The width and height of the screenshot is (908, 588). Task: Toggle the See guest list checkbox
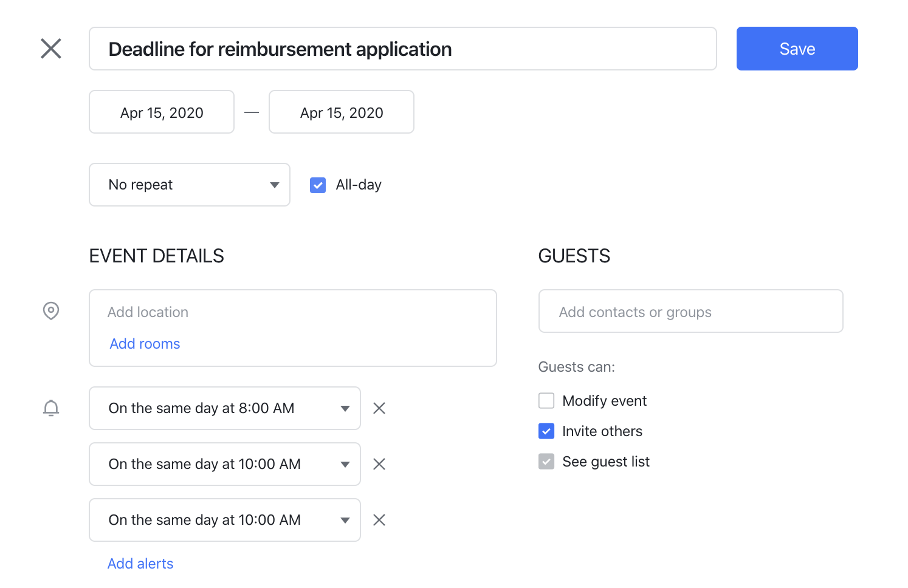click(x=546, y=462)
